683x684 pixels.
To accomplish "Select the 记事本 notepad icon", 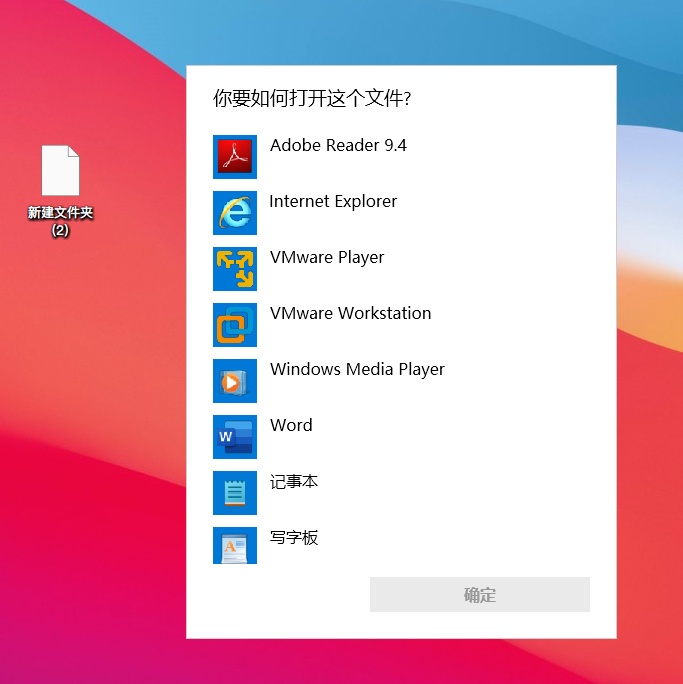I will click(235, 493).
